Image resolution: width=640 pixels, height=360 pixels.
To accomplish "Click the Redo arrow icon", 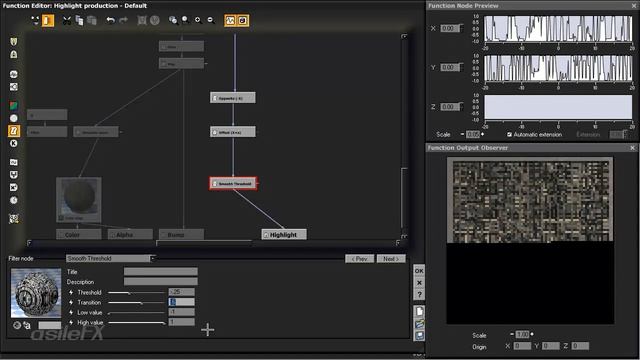I will [x=123, y=20].
